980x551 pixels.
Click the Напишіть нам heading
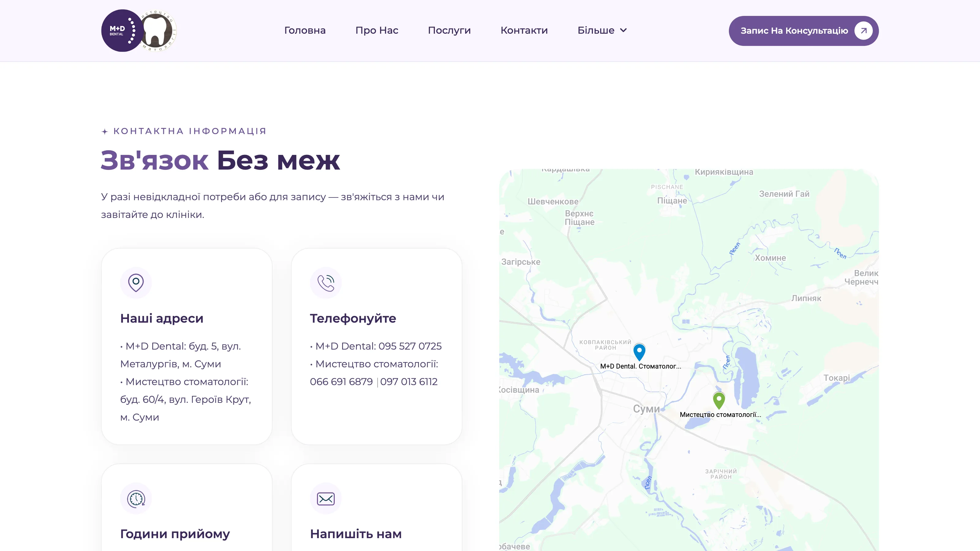[x=356, y=534]
